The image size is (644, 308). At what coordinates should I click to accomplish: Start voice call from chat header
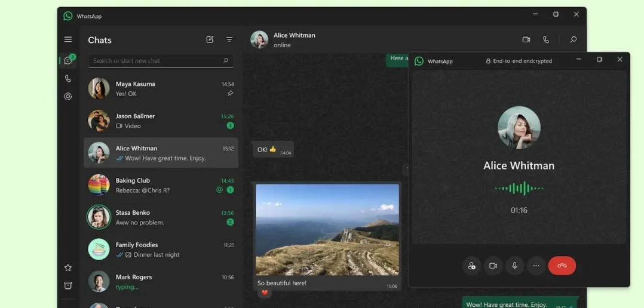coord(545,39)
